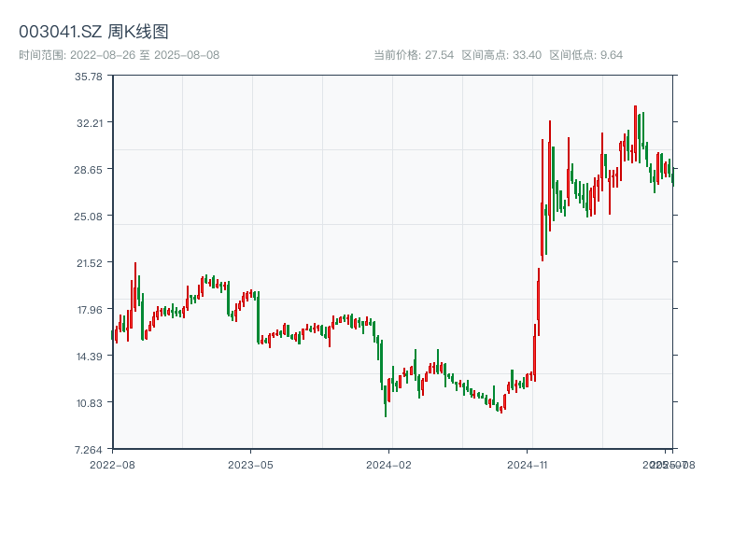747x560 pixels.
Task: Click the chart title 003041.SZ 周K线图
Action: click(93, 33)
